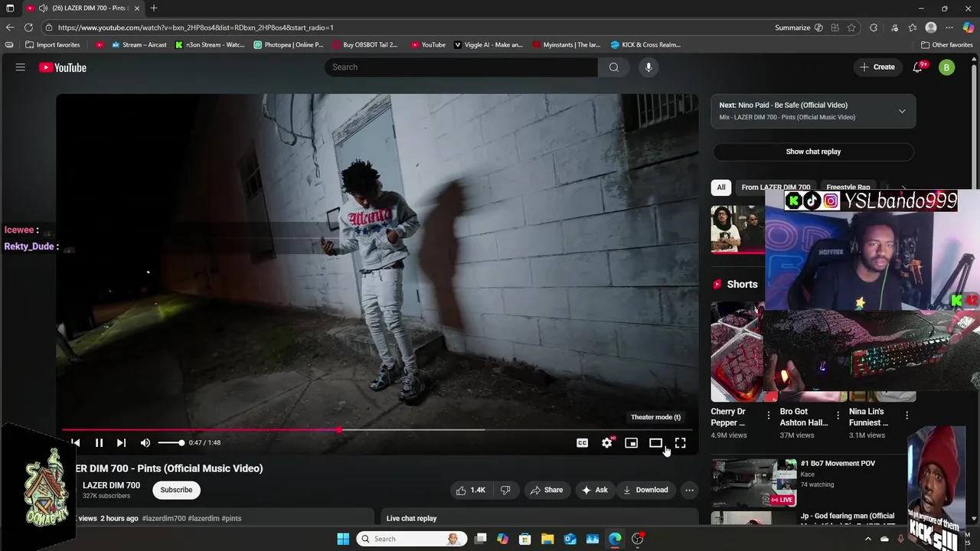
Task: Select the Freestyle Rap chip
Action: [848, 187]
